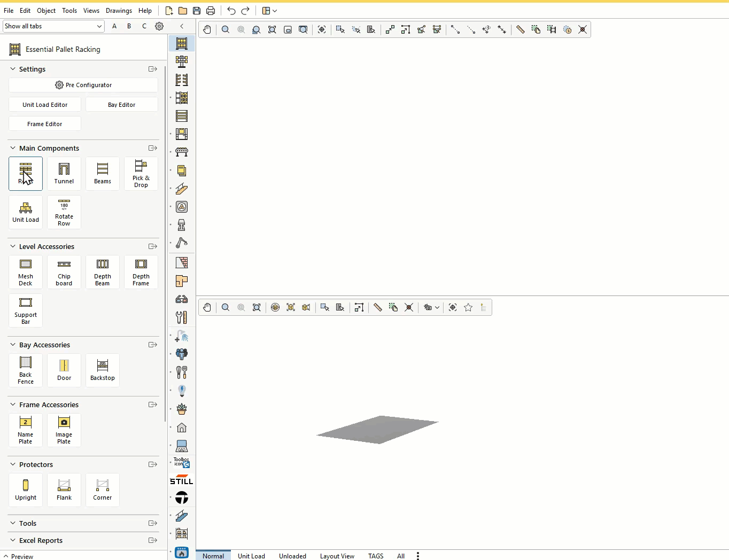Open the Help menu

pyautogui.click(x=145, y=11)
